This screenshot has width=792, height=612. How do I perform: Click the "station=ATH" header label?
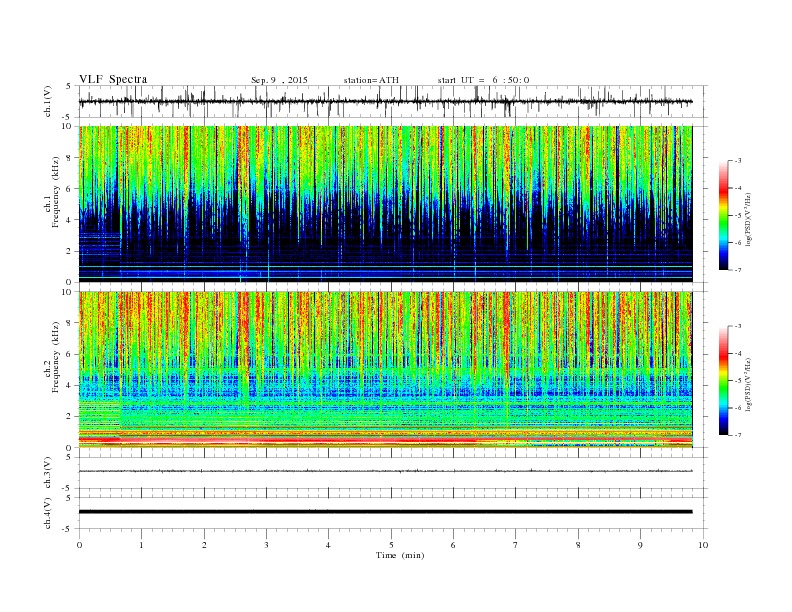(x=371, y=80)
